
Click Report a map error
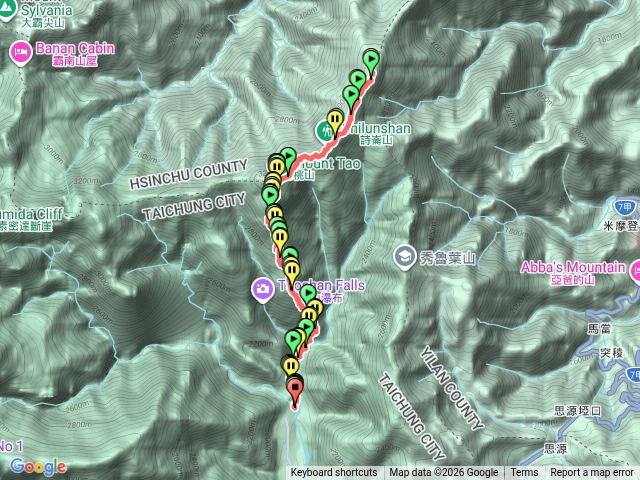pos(591,473)
